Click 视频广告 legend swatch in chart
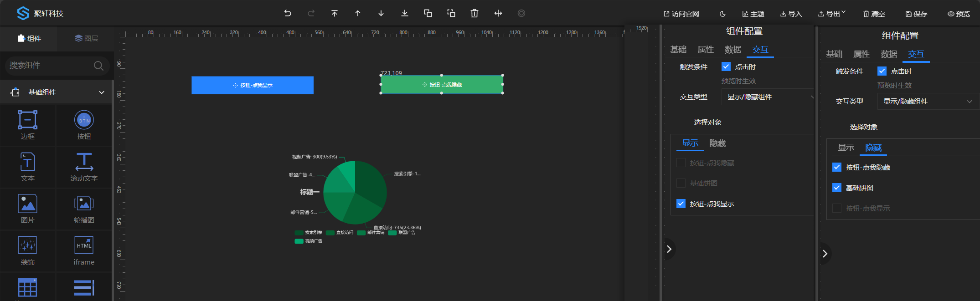This screenshot has width=980, height=301. 299,241
